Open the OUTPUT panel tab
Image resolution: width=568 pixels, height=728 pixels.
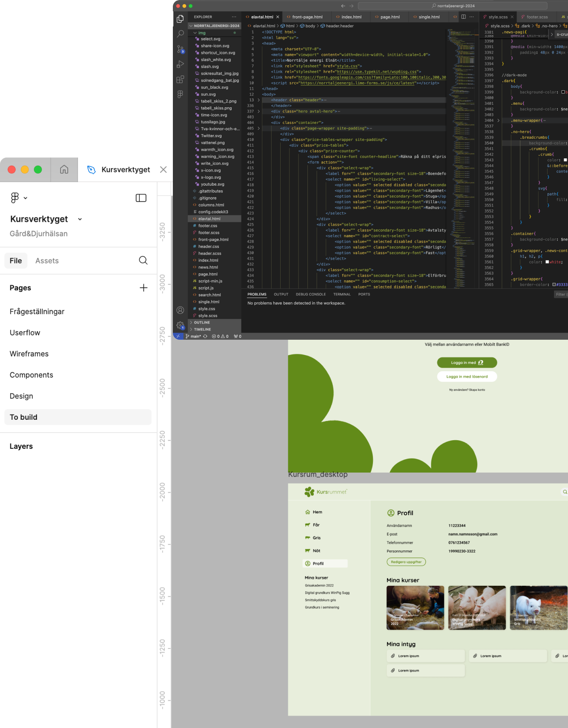(281, 294)
